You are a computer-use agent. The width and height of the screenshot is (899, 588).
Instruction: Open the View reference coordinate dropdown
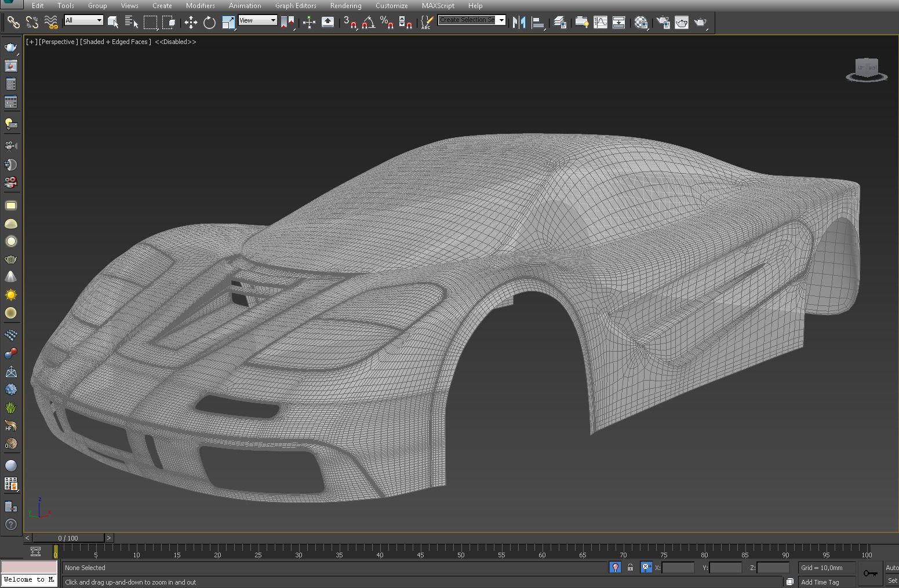coord(273,20)
